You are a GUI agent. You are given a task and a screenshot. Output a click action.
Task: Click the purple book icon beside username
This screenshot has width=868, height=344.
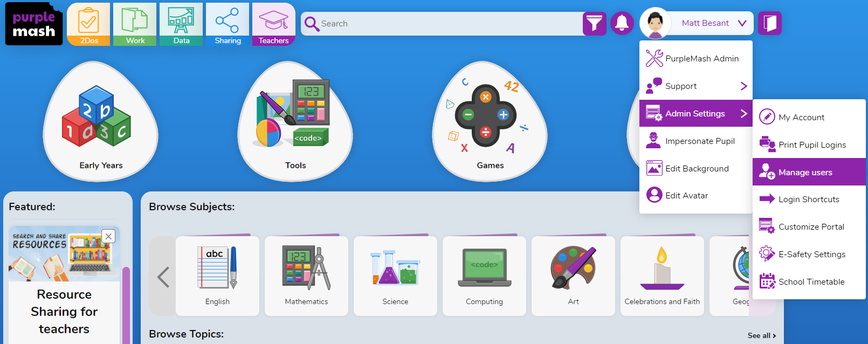tap(770, 23)
